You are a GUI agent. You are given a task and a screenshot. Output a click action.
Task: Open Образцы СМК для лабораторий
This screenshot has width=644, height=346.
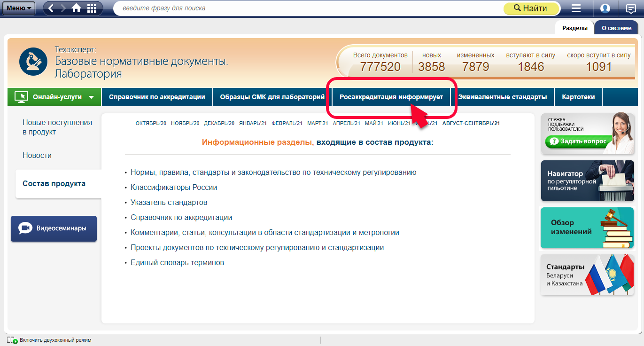point(272,97)
